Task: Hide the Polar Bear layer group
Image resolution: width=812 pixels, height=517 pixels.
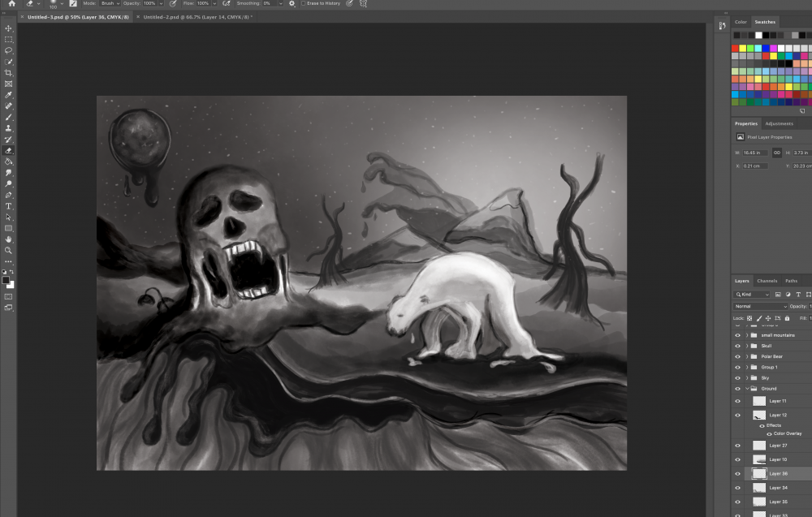Action: pos(737,356)
